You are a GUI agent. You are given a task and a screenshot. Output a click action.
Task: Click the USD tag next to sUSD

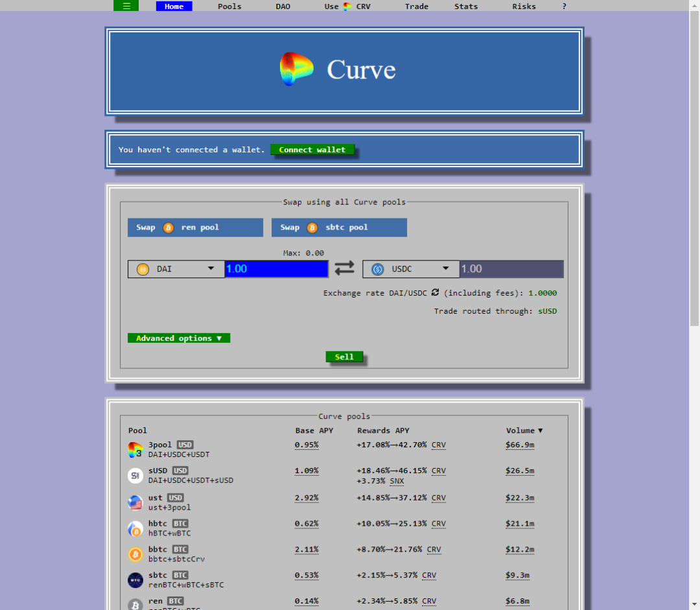tap(180, 471)
